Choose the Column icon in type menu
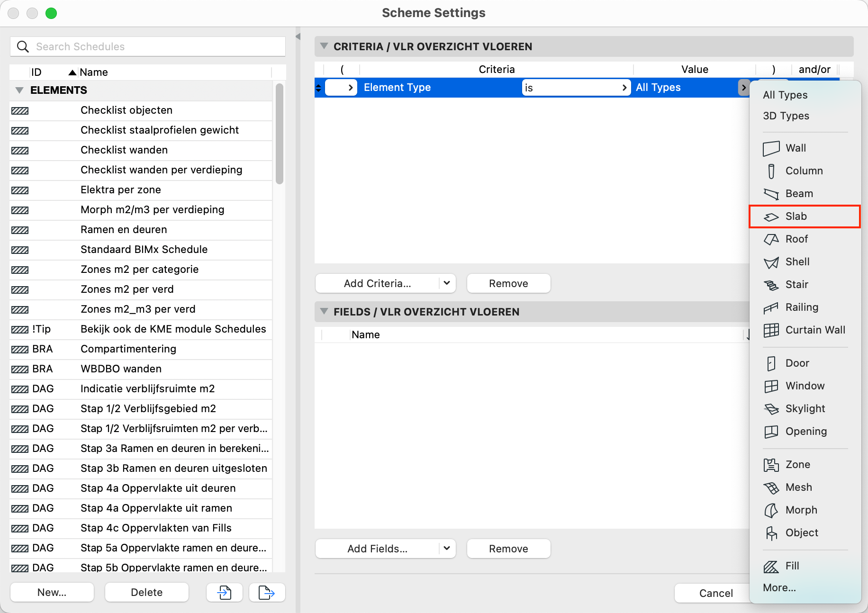 point(771,171)
